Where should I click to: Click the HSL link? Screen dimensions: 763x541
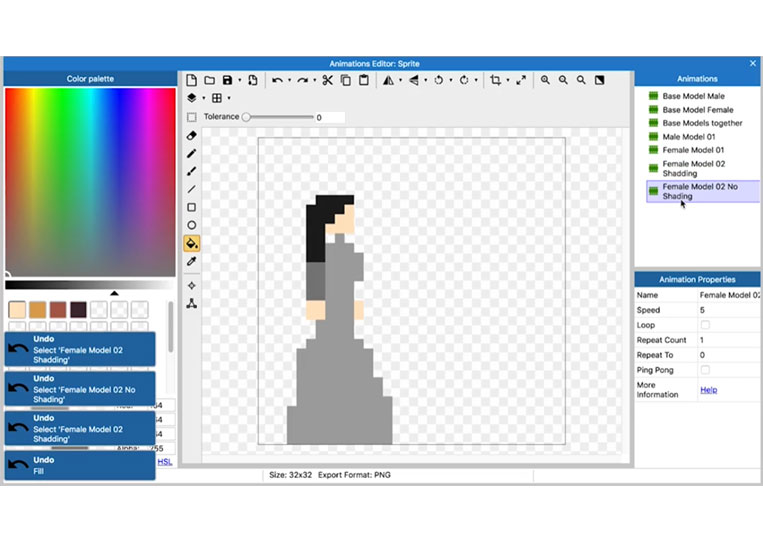pyautogui.click(x=164, y=462)
